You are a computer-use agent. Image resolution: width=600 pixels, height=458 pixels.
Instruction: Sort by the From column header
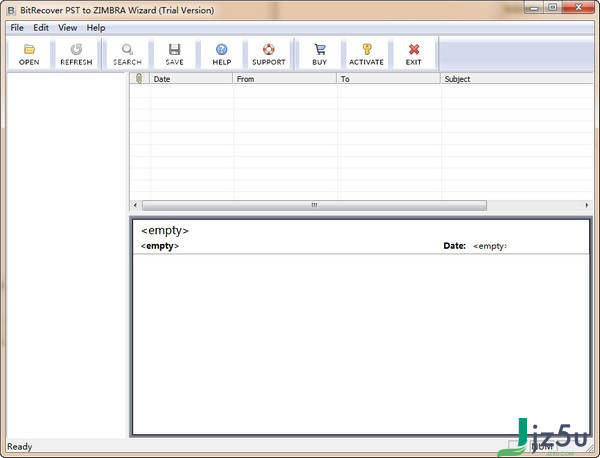[x=285, y=78]
